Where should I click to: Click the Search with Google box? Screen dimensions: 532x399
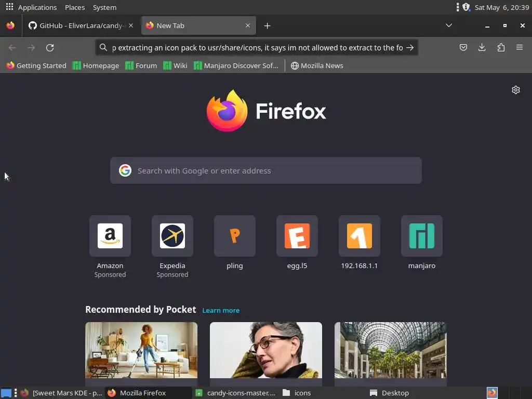click(x=266, y=170)
